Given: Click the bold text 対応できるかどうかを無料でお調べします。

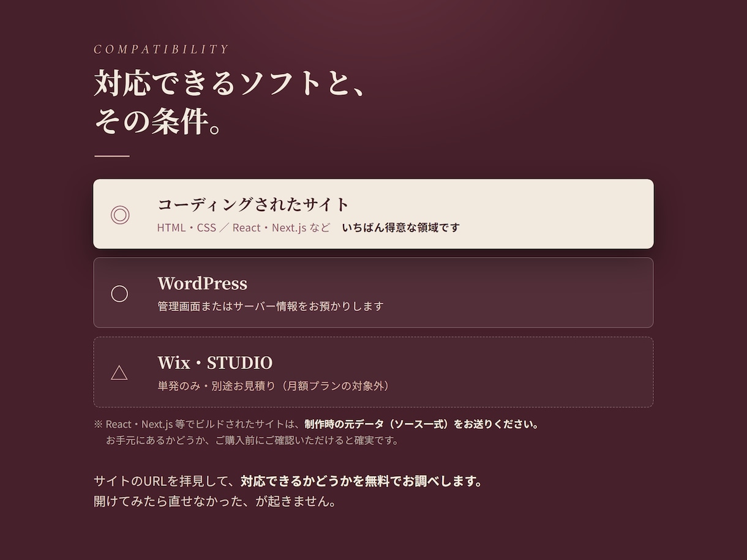Looking at the screenshot, I should tap(362, 481).
